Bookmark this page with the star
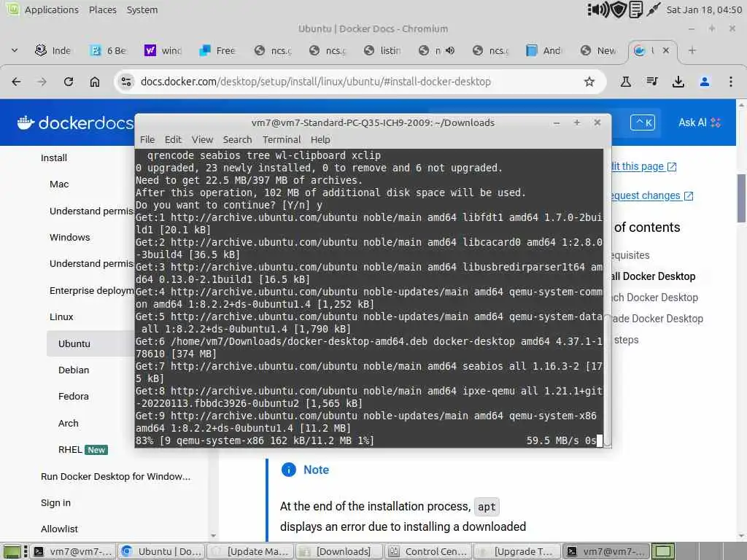 pos(589,82)
